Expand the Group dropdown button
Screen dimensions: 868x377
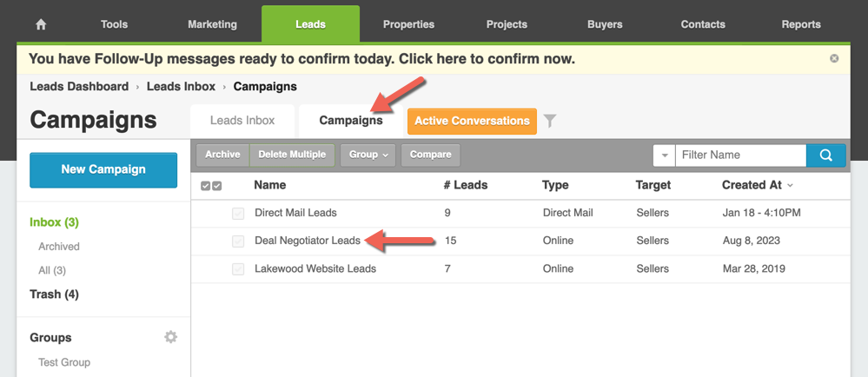pyautogui.click(x=368, y=155)
